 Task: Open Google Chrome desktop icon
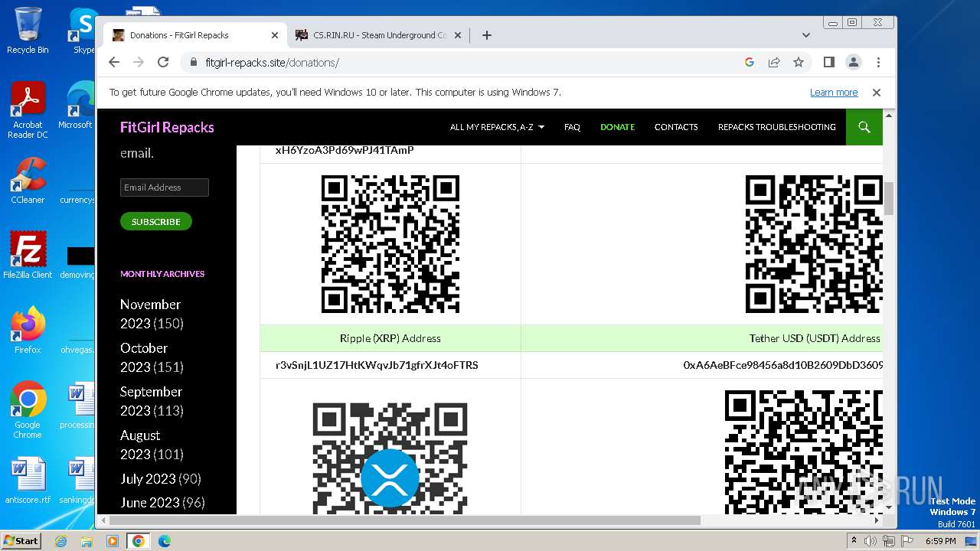[x=28, y=409]
